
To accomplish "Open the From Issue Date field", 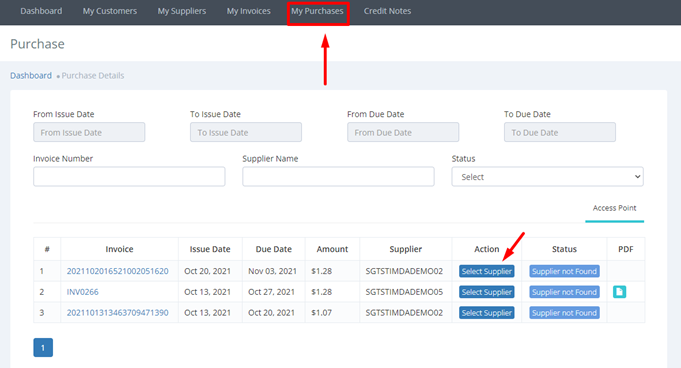I will coord(89,132).
